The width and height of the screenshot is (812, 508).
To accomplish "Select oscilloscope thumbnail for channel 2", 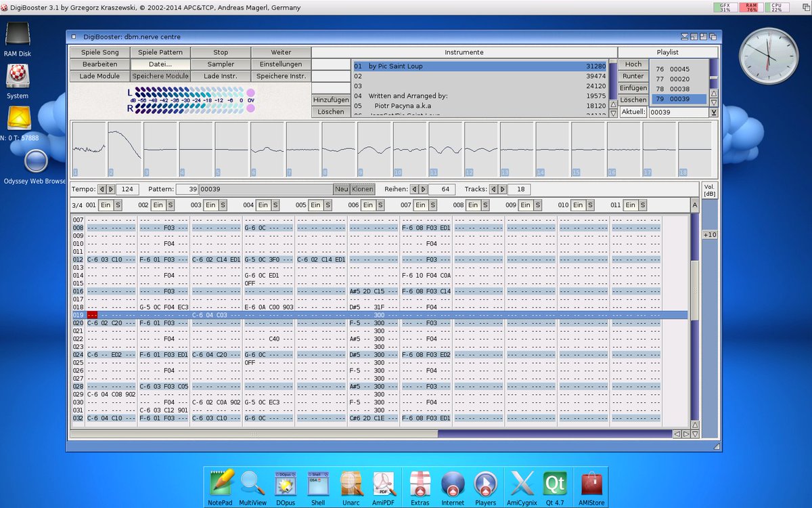I will click(125, 150).
